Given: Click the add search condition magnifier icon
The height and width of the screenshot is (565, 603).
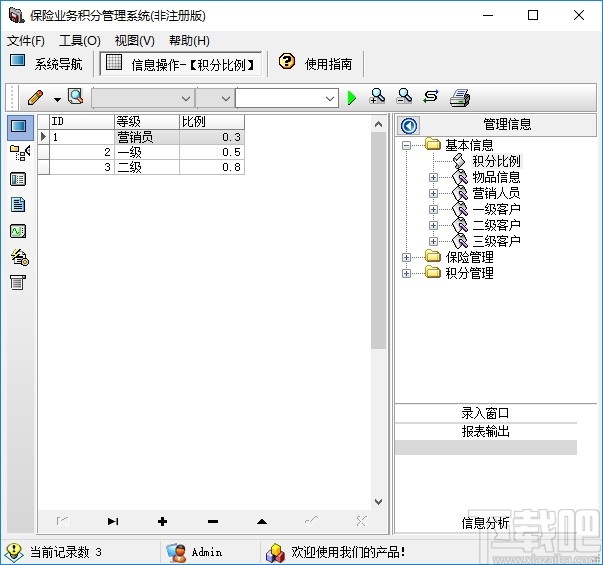Looking at the screenshot, I should point(377,97).
